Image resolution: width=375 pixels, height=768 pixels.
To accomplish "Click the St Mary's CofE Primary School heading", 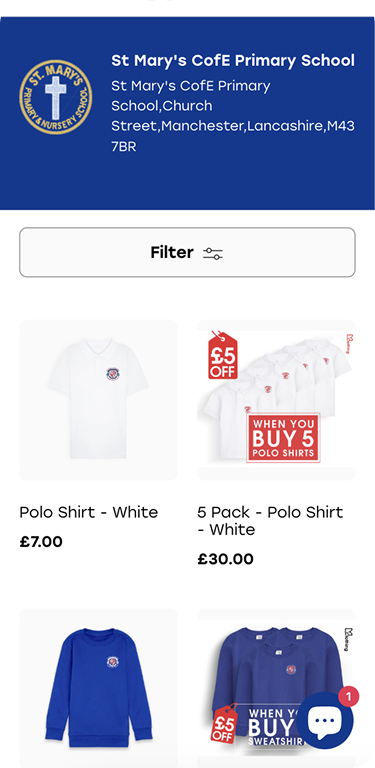I will tap(233, 61).
